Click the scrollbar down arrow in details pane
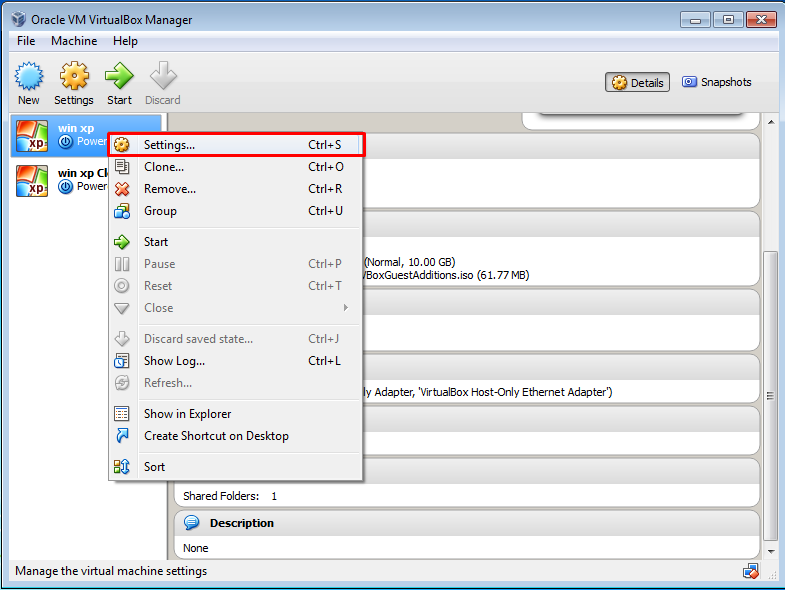 pyautogui.click(x=771, y=552)
